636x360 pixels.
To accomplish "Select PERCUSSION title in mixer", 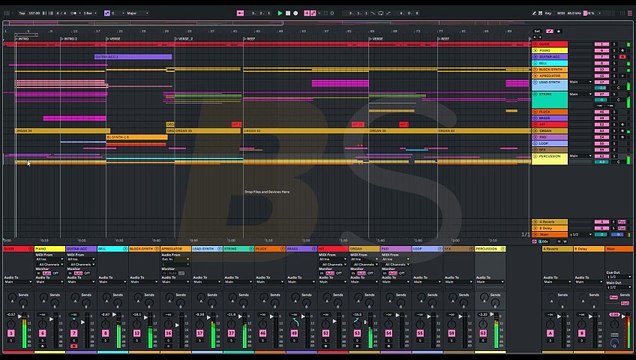I will [490, 249].
